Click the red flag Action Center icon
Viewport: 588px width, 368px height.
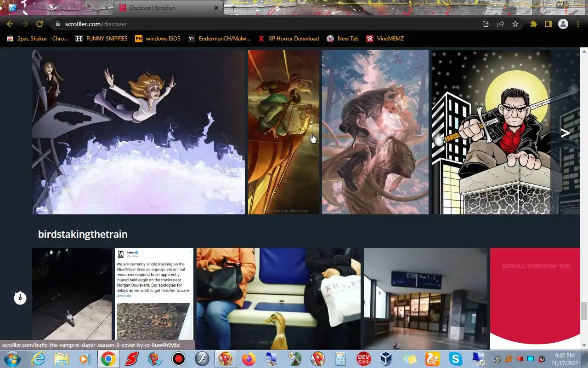(520, 359)
